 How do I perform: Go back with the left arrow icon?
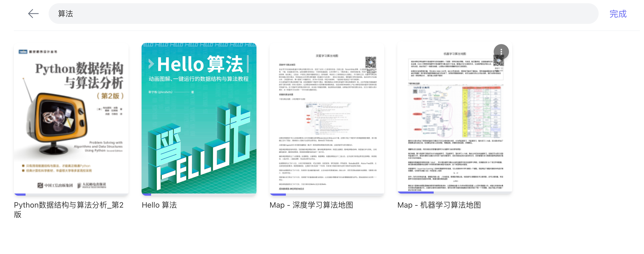coord(33,14)
